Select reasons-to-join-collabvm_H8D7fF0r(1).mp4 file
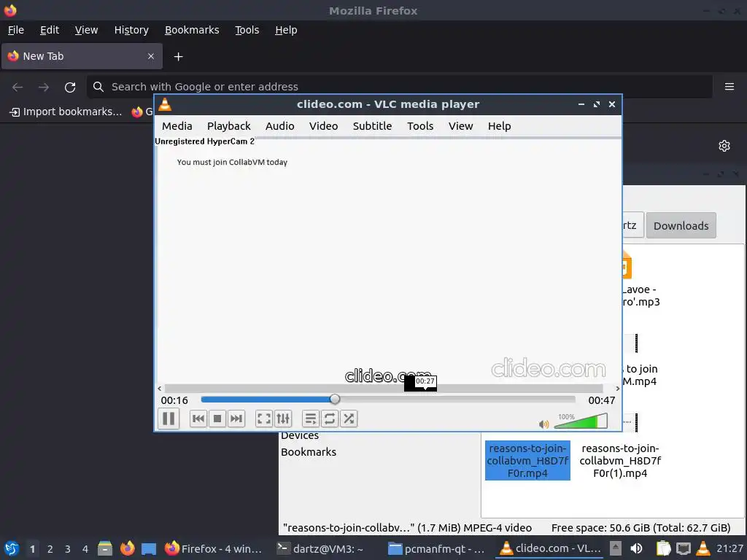This screenshot has height=560, width=747. tap(620, 461)
